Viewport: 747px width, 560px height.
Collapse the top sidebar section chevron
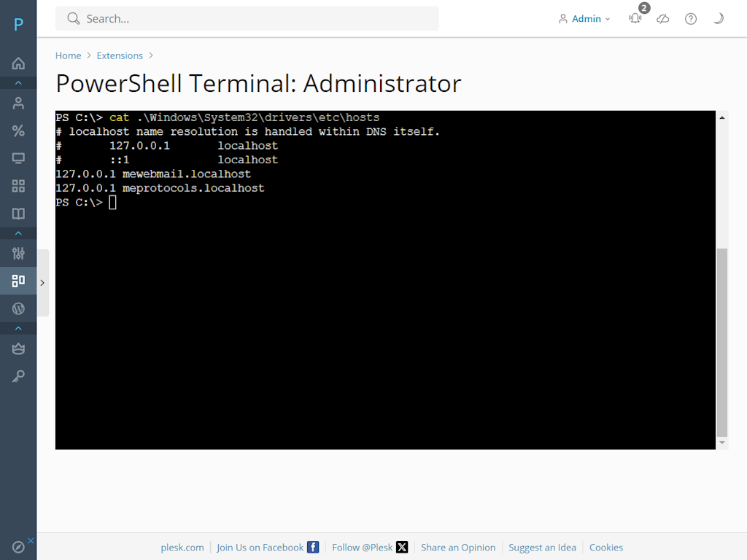pyautogui.click(x=18, y=82)
